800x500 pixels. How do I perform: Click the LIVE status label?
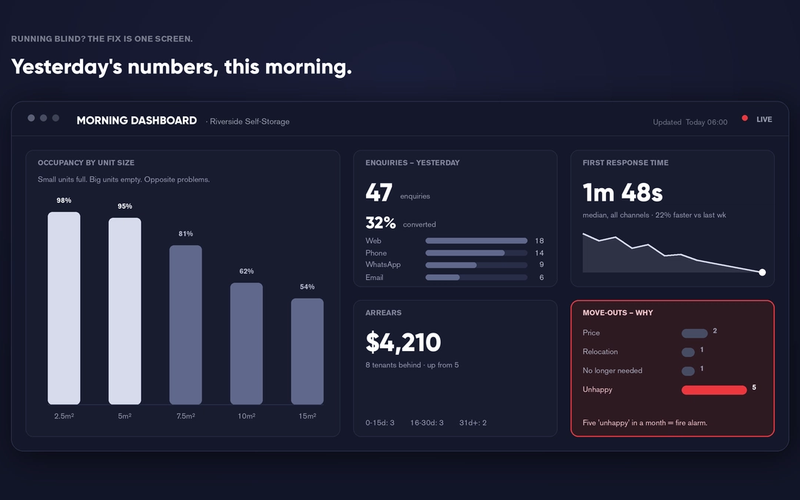[x=764, y=119]
